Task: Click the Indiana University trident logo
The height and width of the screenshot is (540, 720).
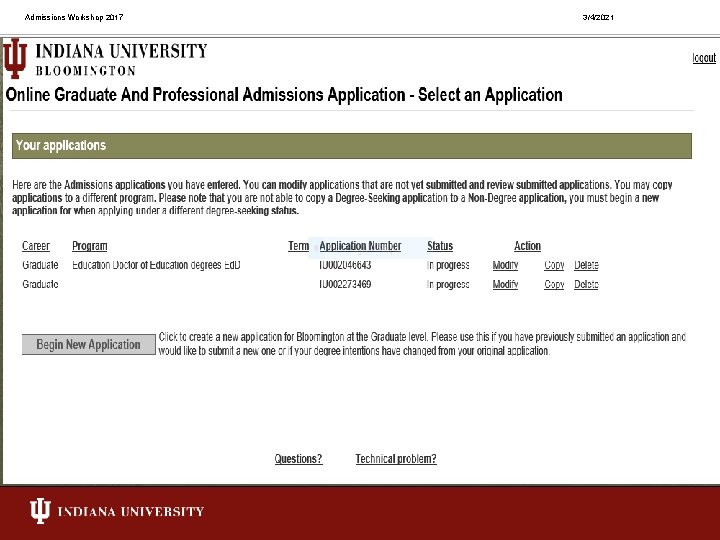Action: [15, 58]
